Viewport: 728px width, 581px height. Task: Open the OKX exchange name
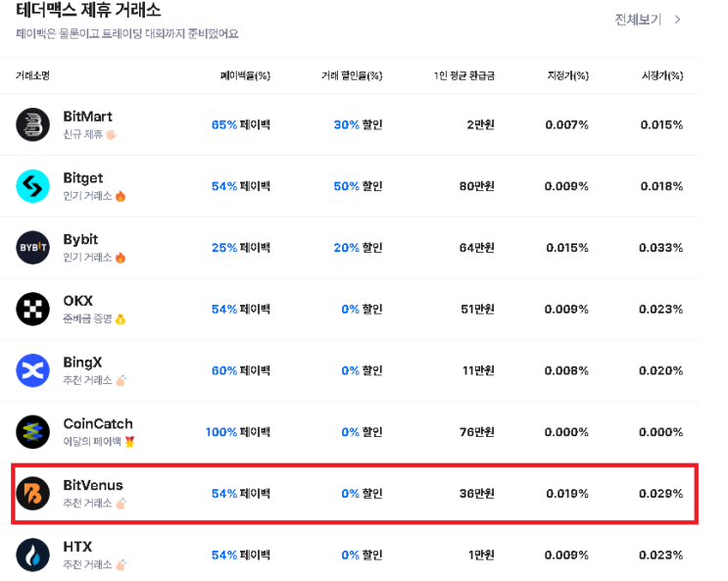click(x=78, y=301)
